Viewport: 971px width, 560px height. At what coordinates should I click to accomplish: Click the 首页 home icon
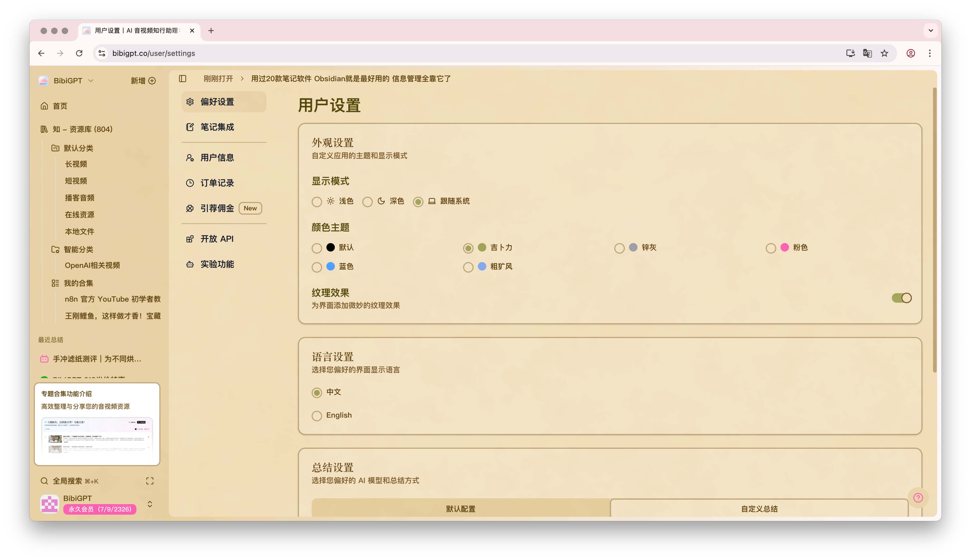click(45, 106)
